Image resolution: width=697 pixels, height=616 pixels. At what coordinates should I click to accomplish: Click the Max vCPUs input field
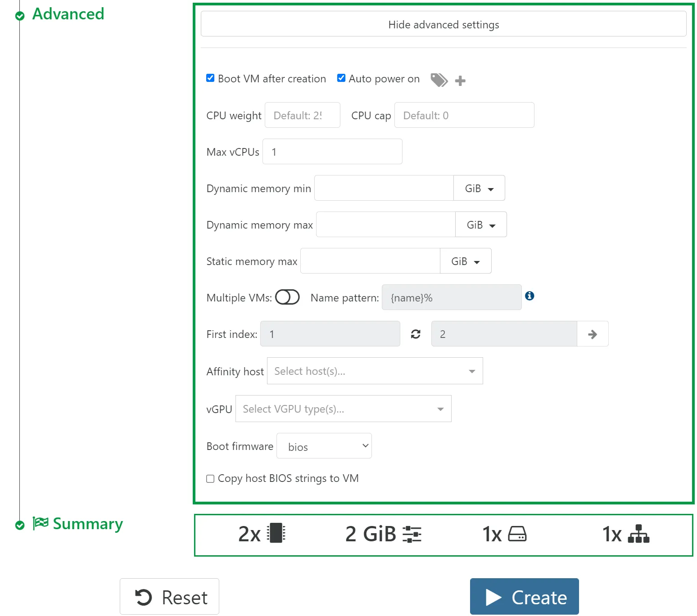[x=332, y=152]
